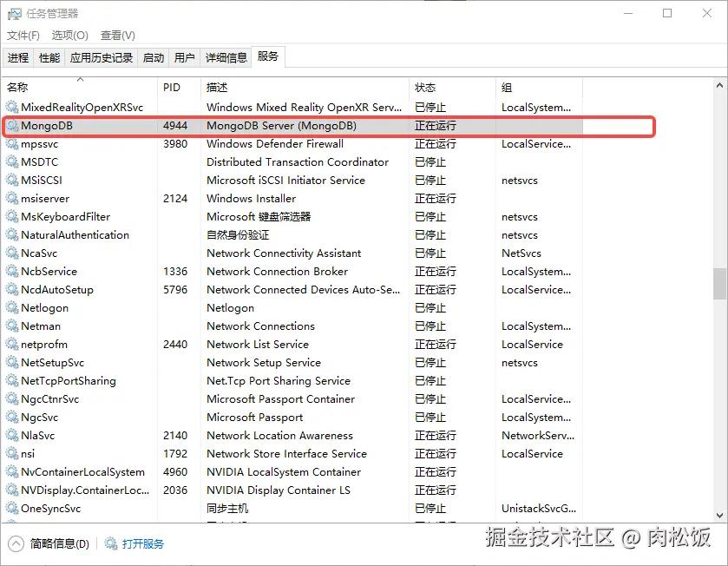
Task: Open the 选项(O) menu
Action: [x=70, y=36]
